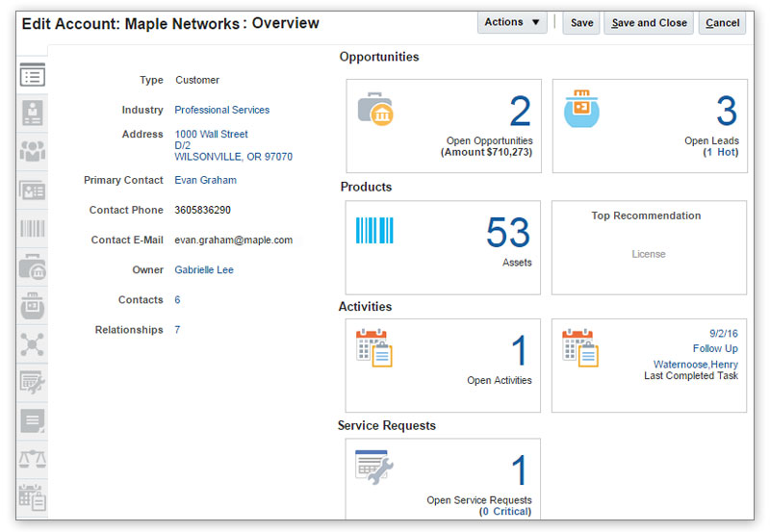This screenshot has width=770, height=532.
Task: Open the Professional Services industry link
Action: tap(221, 110)
